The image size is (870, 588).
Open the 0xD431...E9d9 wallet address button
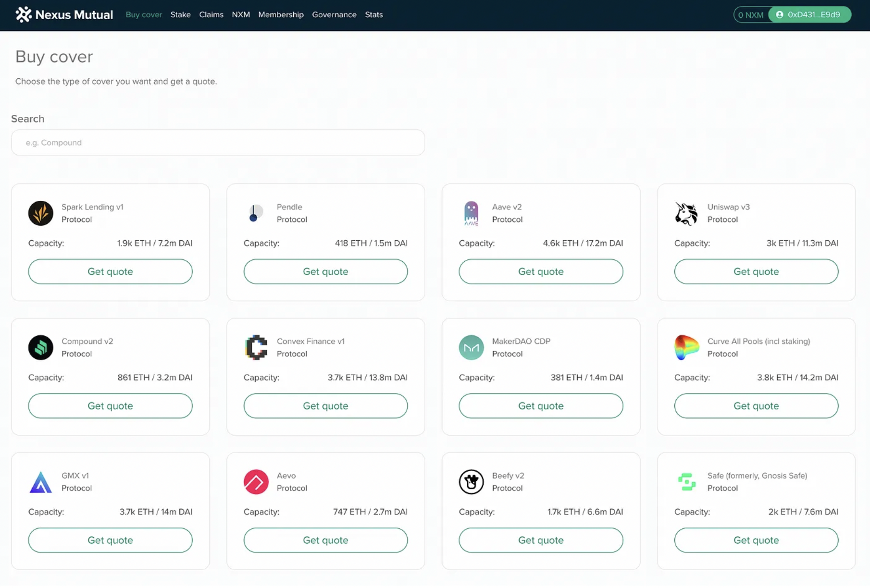(810, 14)
